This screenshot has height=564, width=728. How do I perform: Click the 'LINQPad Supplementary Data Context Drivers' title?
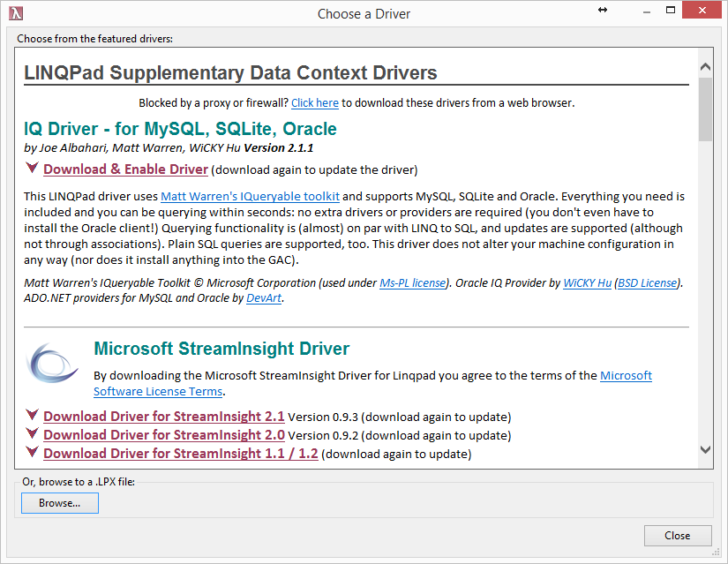click(230, 72)
